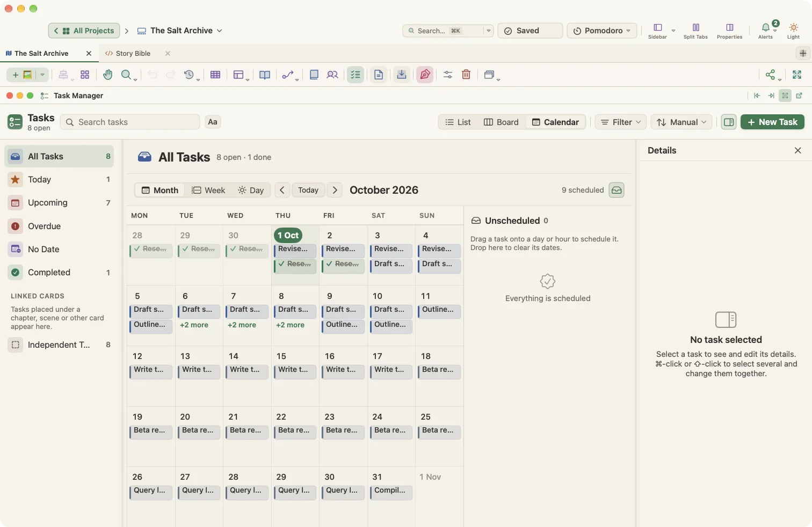This screenshot has width=812, height=527.
Task: Switch to the Story Bible tab
Action: (133, 53)
